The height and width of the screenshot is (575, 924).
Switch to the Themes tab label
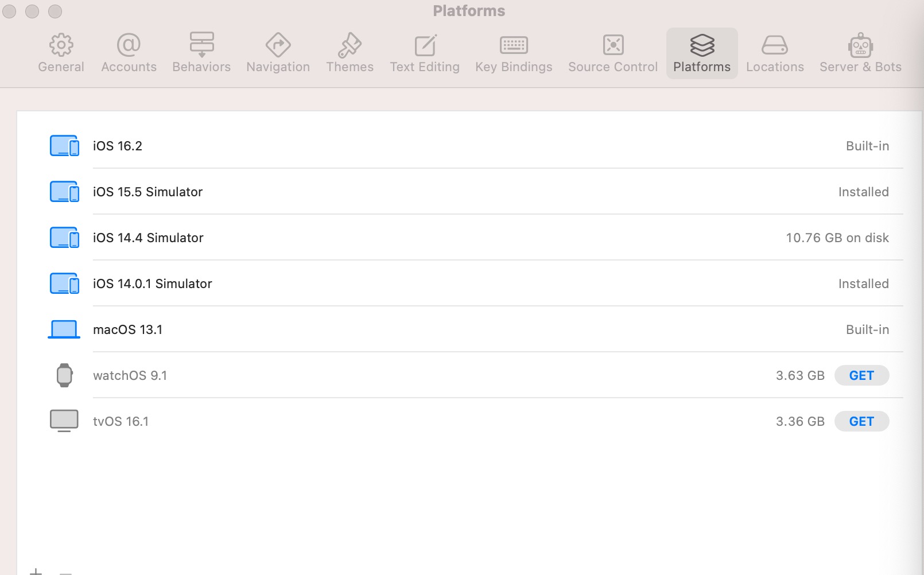click(350, 67)
